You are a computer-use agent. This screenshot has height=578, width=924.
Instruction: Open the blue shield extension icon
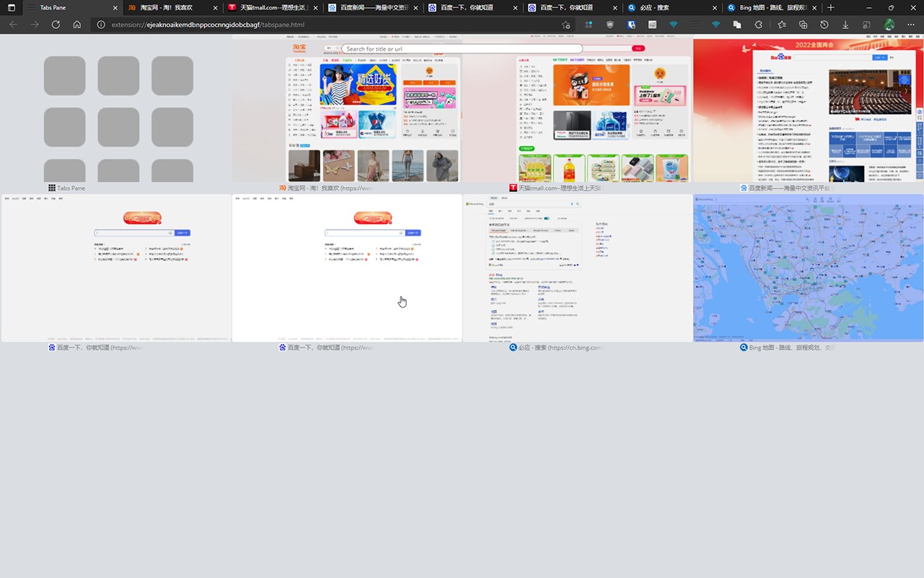coord(632,25)
